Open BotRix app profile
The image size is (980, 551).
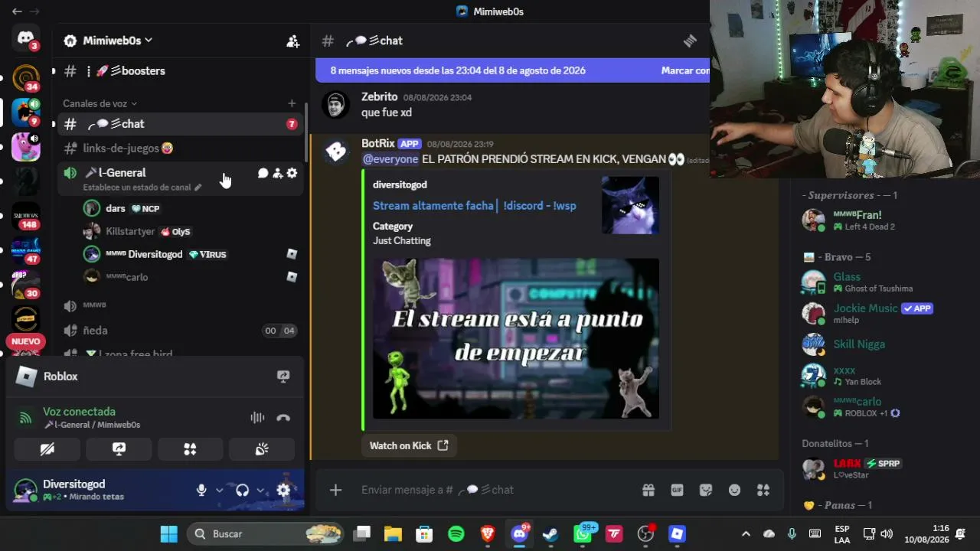(377, 144)
